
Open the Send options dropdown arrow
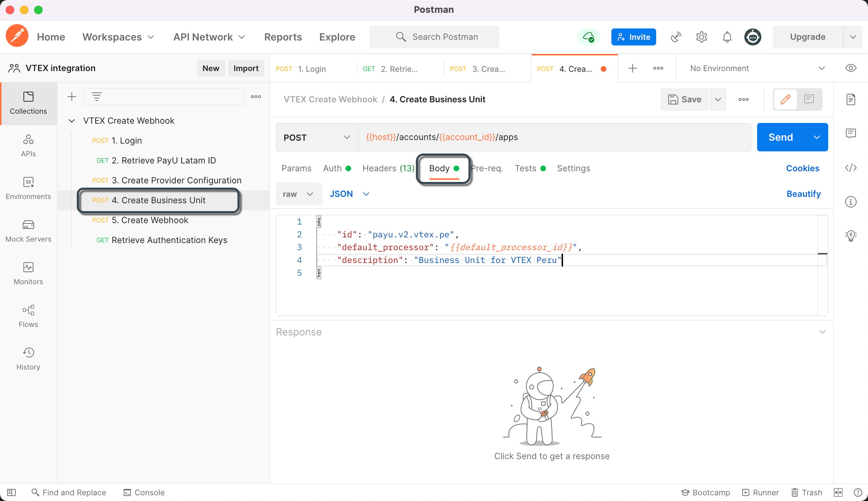pos(816,137)
